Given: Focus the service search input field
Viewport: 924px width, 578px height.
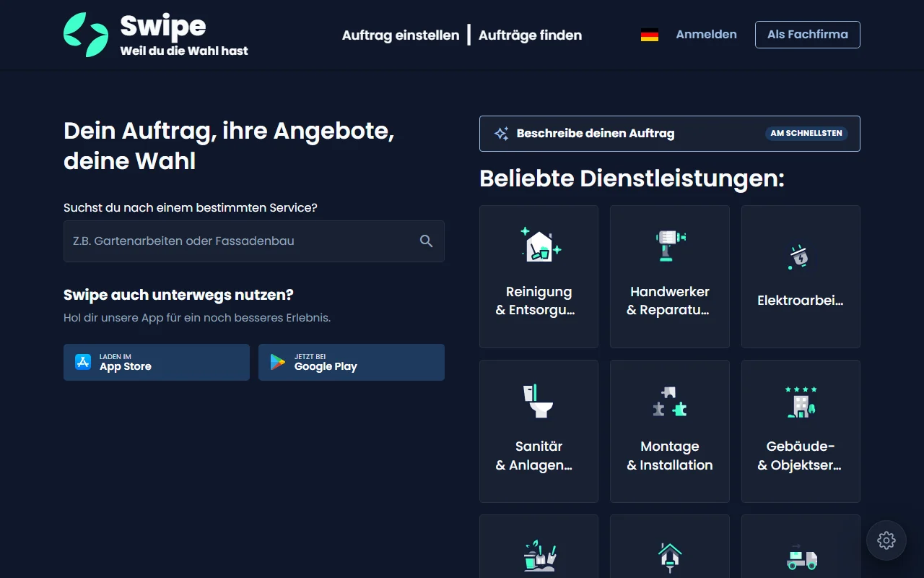Looking at the screenshot, I should (254, 241).
